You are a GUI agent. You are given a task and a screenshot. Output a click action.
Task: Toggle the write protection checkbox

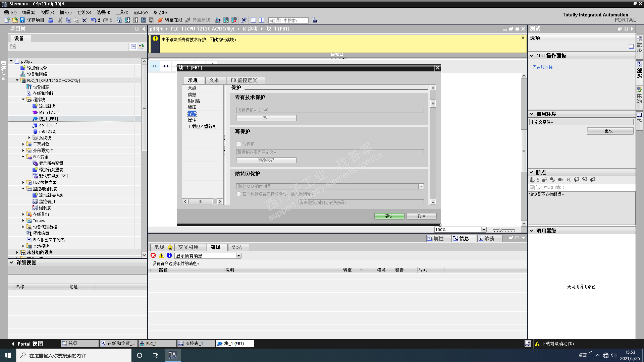[239, 144]
